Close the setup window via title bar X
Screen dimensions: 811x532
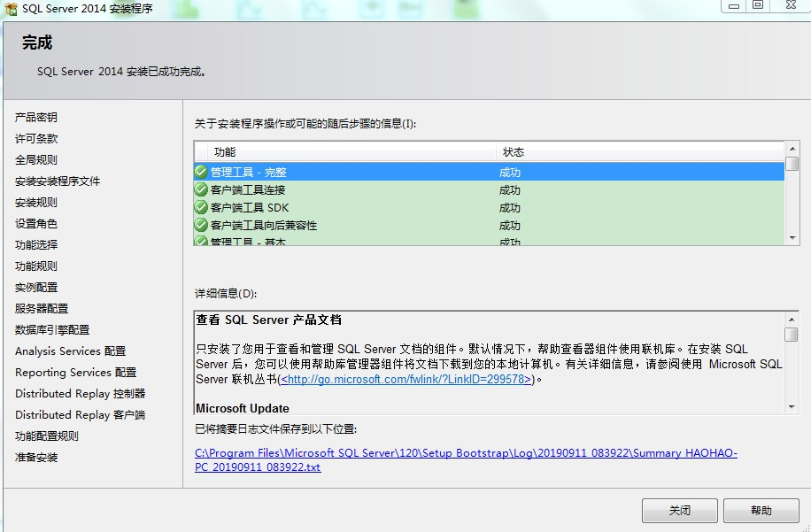[x=791, y=5]
